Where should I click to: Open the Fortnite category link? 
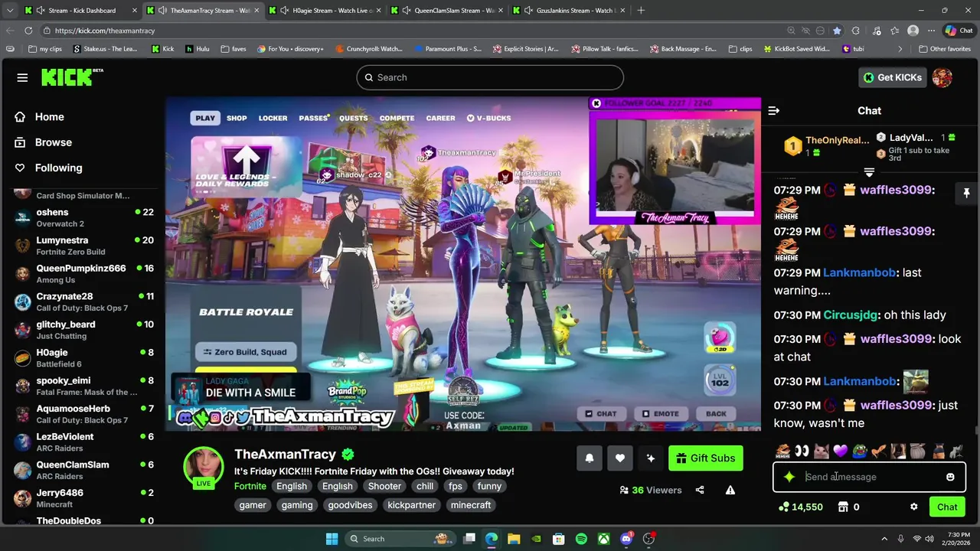click(x=250, y=486)
